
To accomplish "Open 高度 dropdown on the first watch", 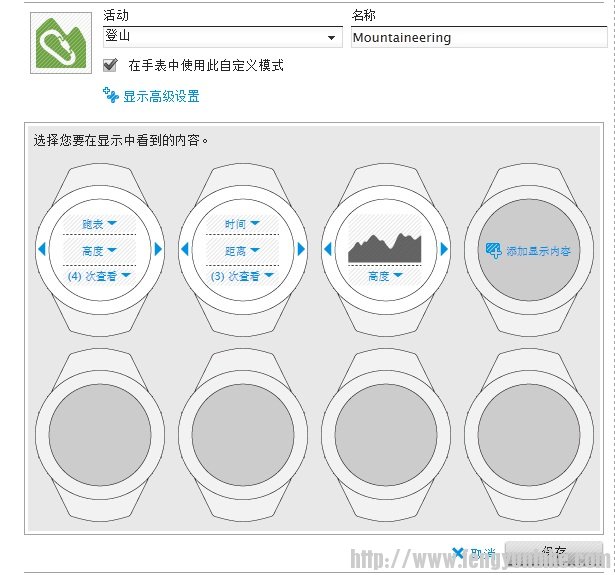I will pos(100,251).
